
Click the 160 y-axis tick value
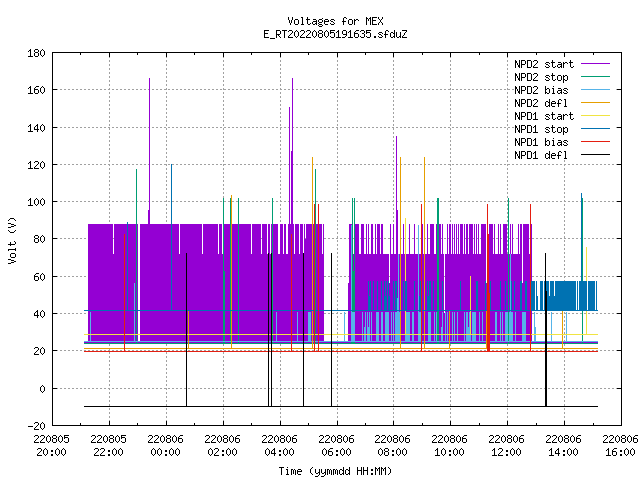click(36, 90)
